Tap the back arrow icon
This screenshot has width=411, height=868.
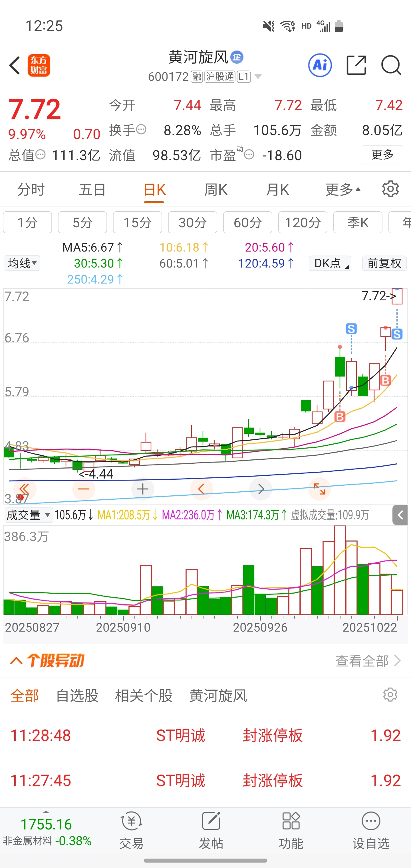coord(15,65)
